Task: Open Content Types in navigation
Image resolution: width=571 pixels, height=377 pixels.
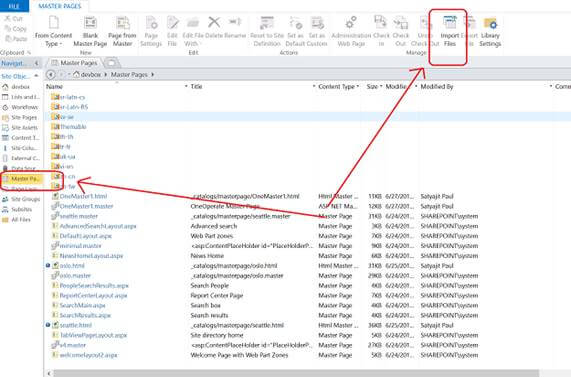Action: click(x=20, y=138)
